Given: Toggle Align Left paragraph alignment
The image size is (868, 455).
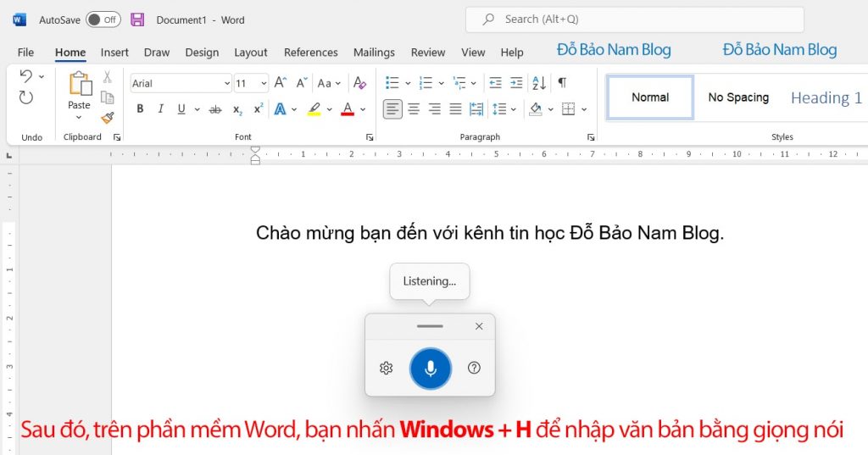Looking at the screenshot, I should pos(392,109).
